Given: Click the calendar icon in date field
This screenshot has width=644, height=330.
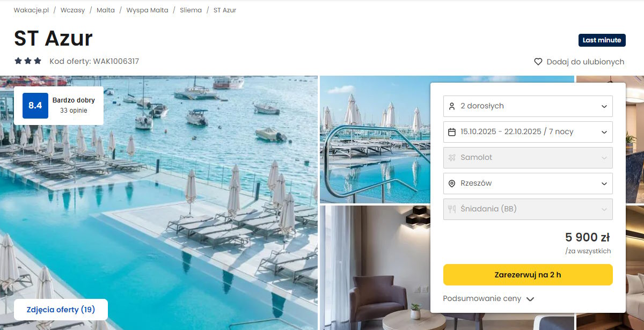Looking at the screenshot, I should [452, 132].
